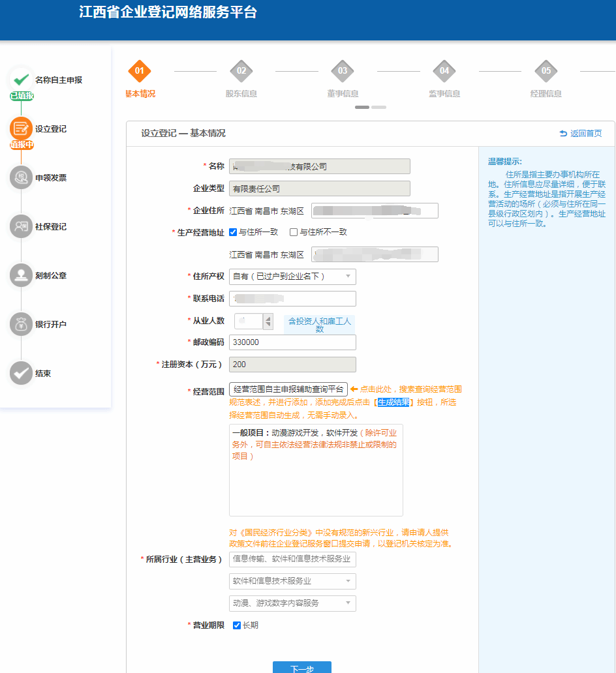Click the 社保登记 sidebar icon
Screen dimensions: 616x673
21,226
